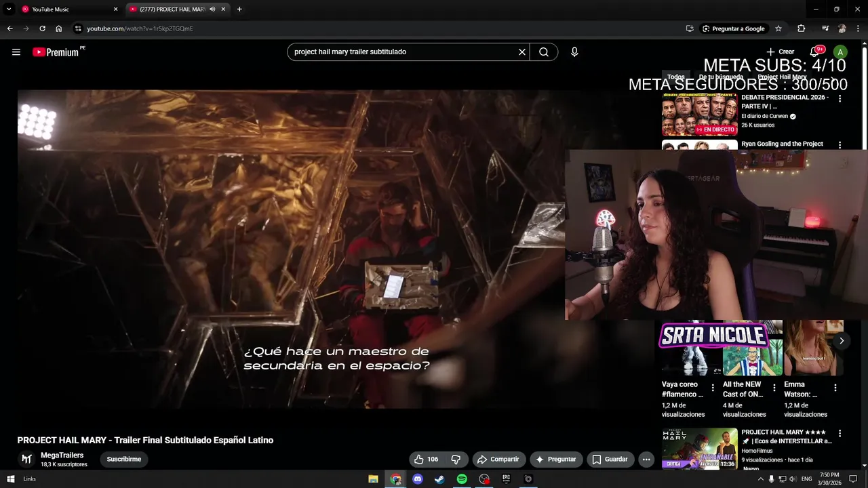Viewport: 868px width, 488px height.
Task: Open Emma Watson short thumbnail
Action: point(813,348)
